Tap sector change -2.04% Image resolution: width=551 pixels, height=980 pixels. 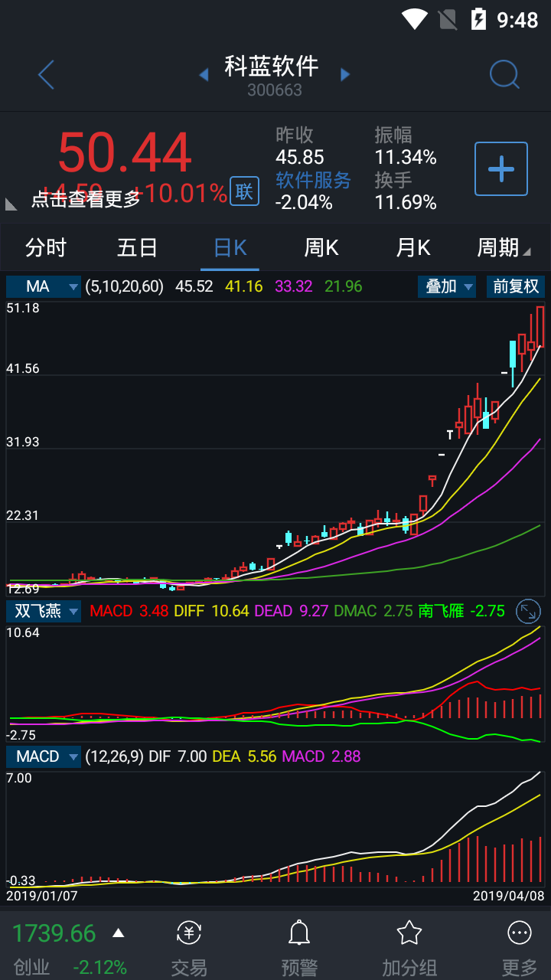click(304, 202)
